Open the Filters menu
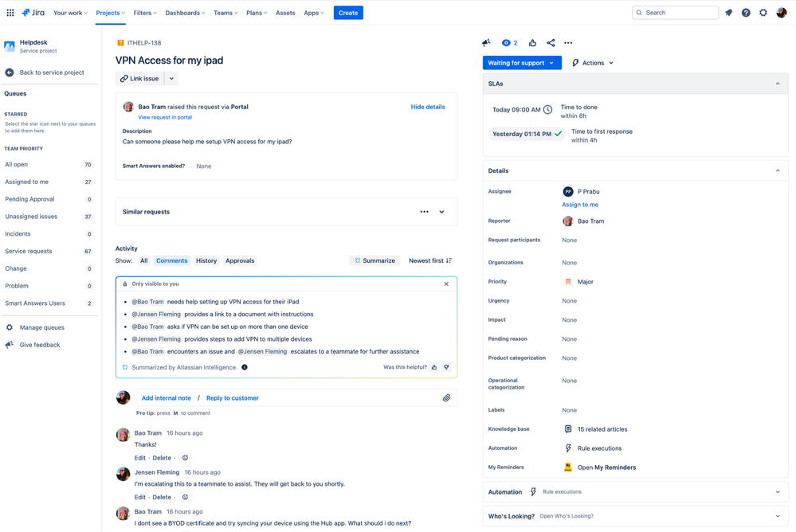The width and height of the screenshot is (796, 532). [x=145, y=13]
